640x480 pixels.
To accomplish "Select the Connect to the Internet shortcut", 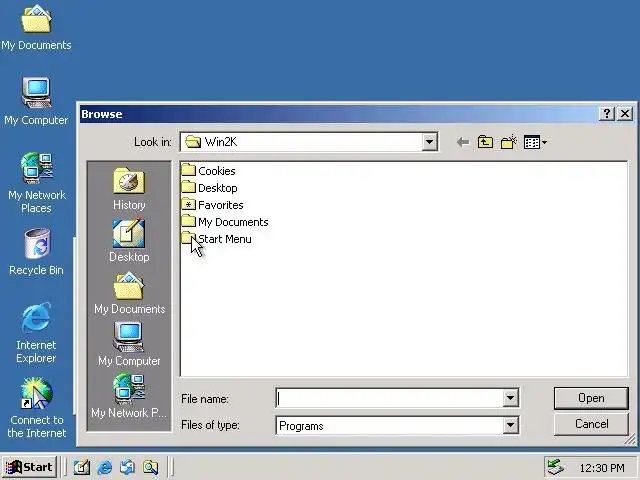I will point(36,408).
